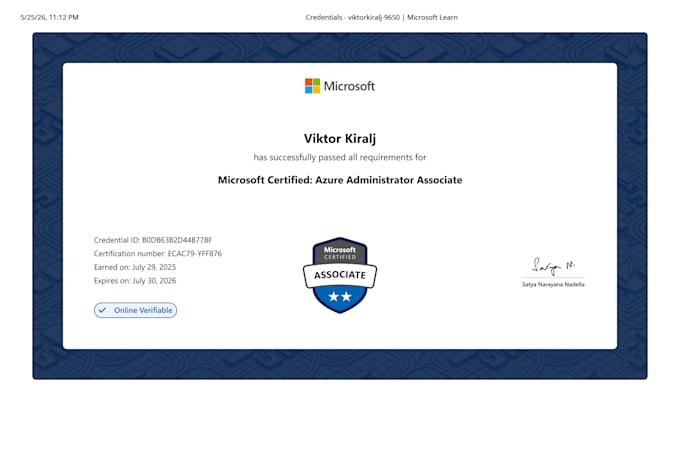Click the Satya Nadella signature
The image size is (680, 459).
[x=553, y=266]
